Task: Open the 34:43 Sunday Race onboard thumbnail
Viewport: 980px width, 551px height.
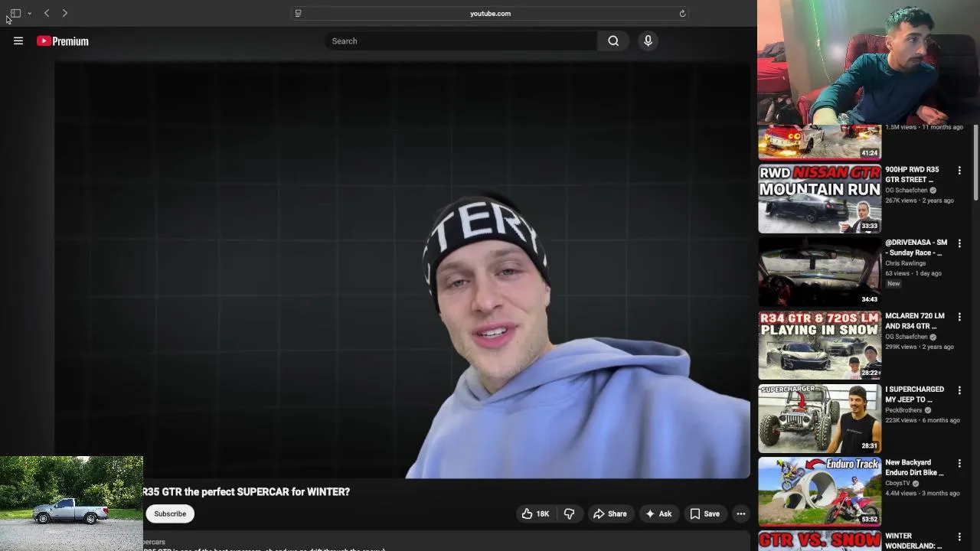Action: [x=820, y=272]
